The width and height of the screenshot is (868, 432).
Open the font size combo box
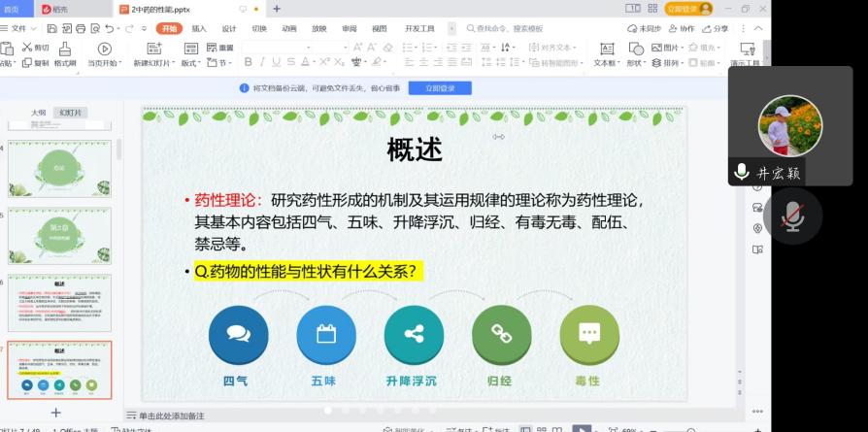click(331, 47)
